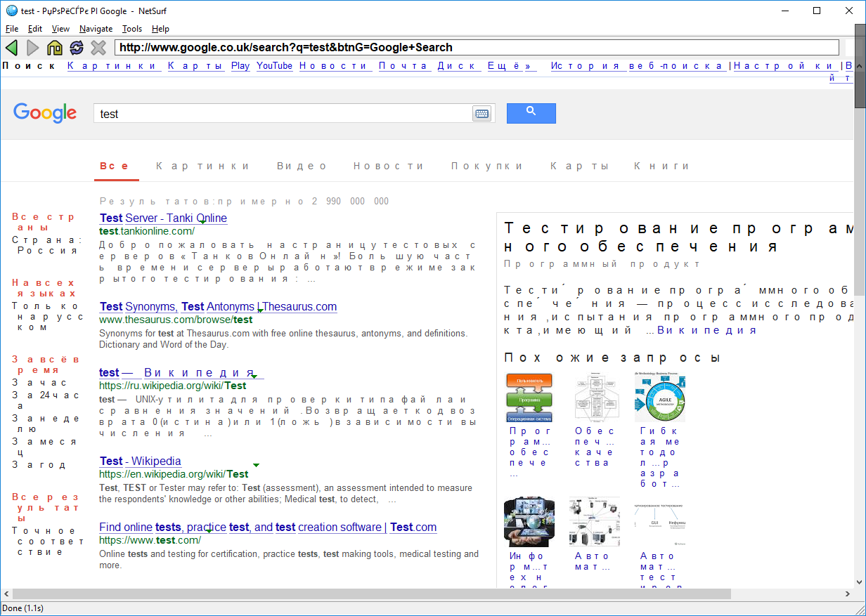Open the Tools menu
Viewport: 866px width, 616px height.
point(131,29)
